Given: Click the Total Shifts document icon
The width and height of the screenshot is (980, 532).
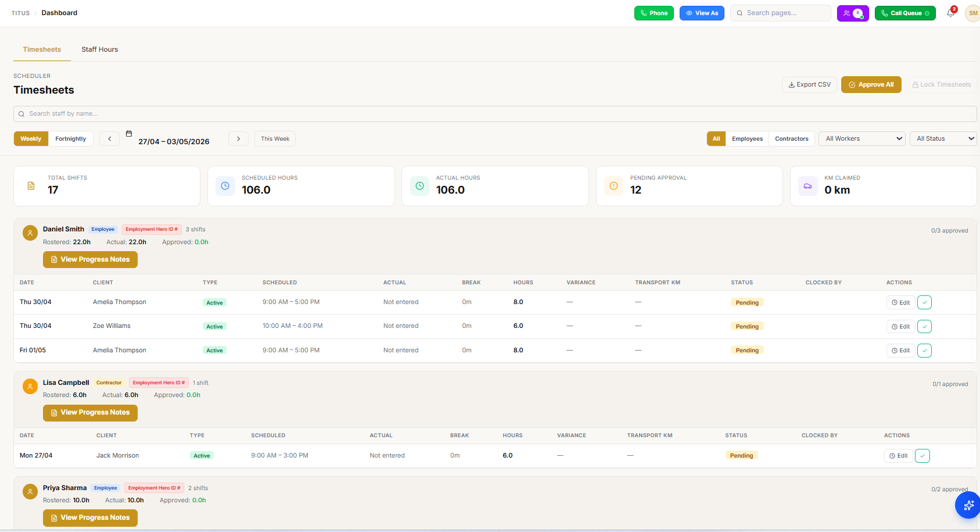Looking at the screenshot, I should (x=31, y=186).
